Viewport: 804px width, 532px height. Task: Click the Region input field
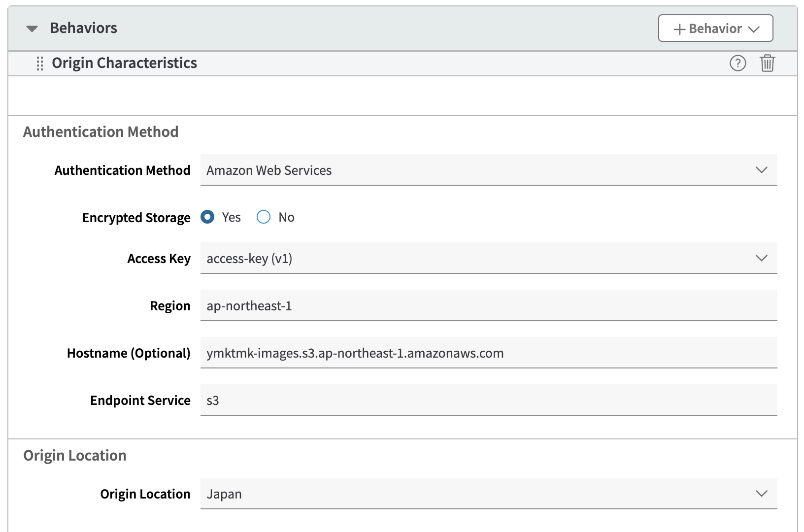(x=488, y=306)
